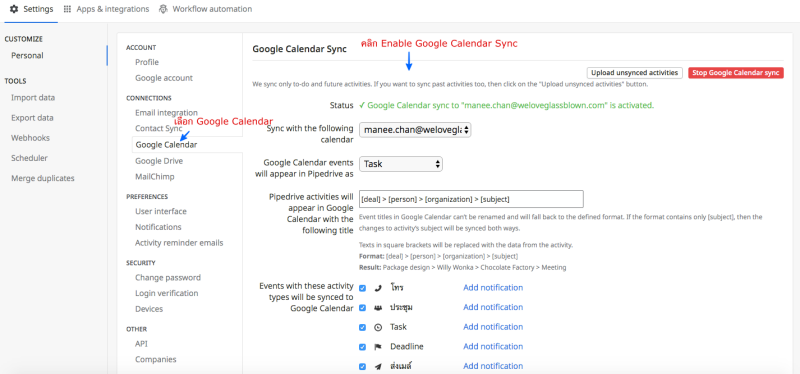
Task: Click the Settings gear icon
Action: [x=14, y=9]
